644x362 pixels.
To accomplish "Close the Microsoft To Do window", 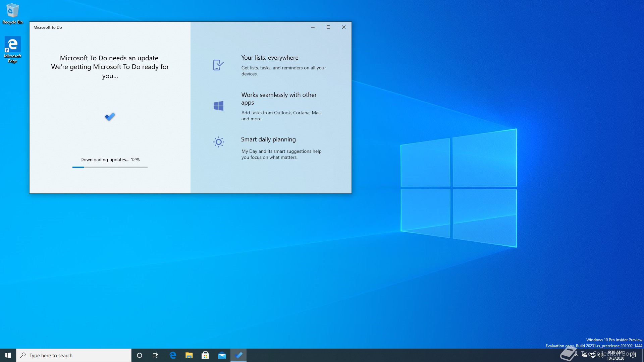I will [x=344, y=27].
